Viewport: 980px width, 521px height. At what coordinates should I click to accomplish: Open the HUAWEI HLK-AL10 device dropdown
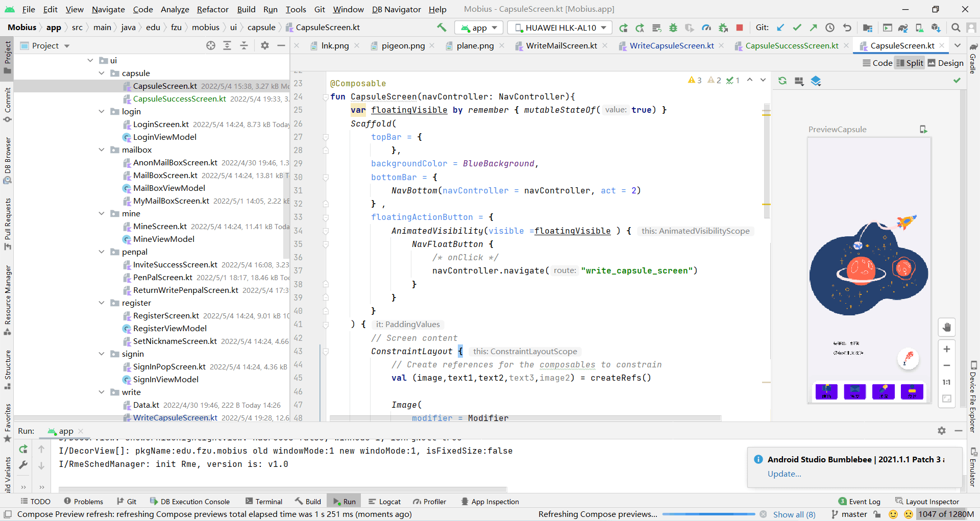(560, 28)
